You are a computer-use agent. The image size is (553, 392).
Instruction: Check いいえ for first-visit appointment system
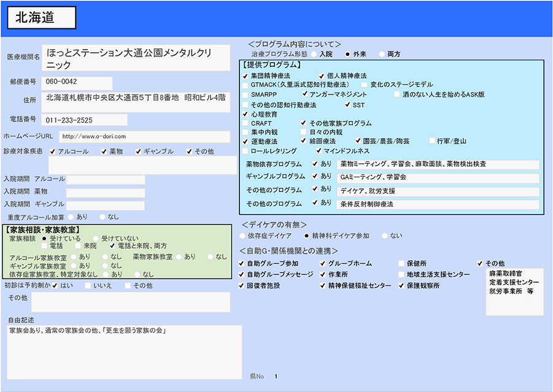click(88, 285)
